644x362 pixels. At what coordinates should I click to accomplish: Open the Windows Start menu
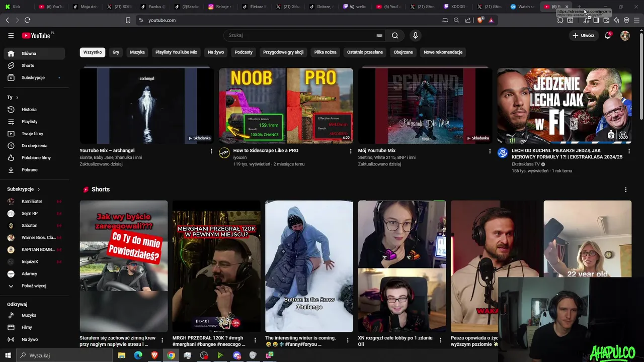tap(8, 355)
